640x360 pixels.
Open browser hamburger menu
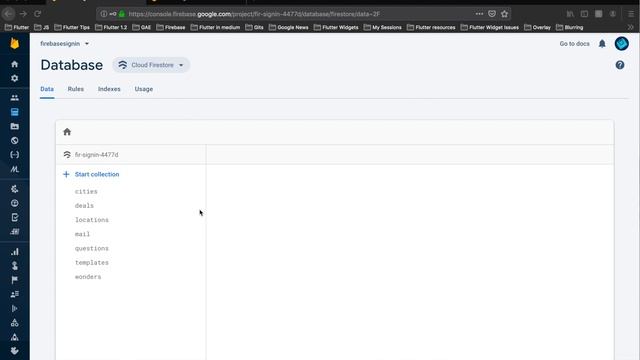tap(631, 14)
